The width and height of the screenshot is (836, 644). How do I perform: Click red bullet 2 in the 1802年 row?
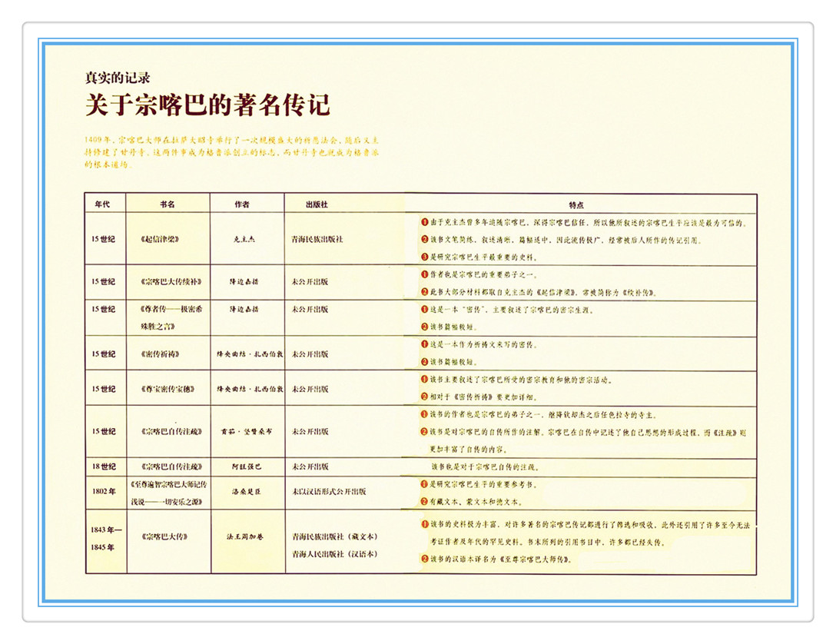tap(423, 500)
